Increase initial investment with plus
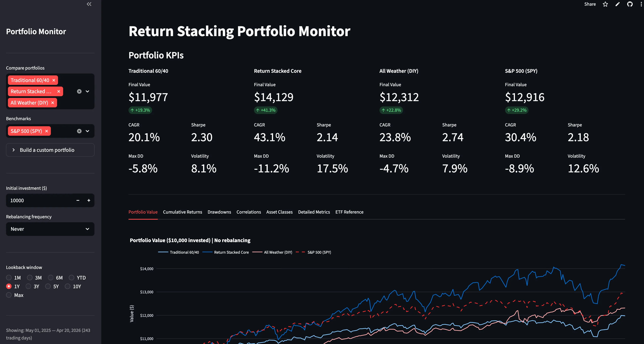This screenshot has height=344, width=644. click(x=89, y=200)
